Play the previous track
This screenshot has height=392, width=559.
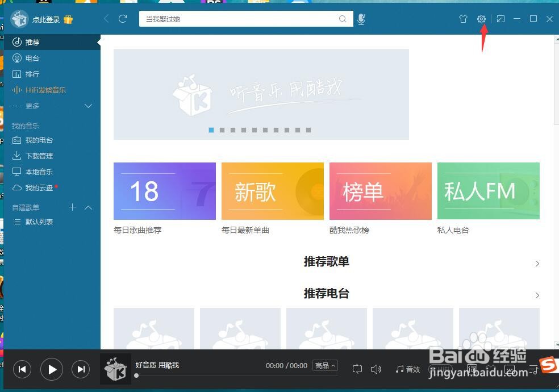tap(22, 369)
